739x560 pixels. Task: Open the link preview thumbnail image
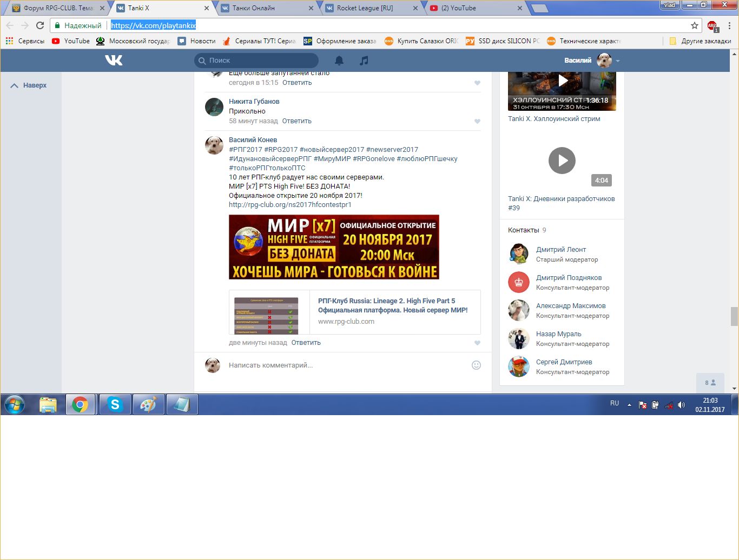coord(266,315)
